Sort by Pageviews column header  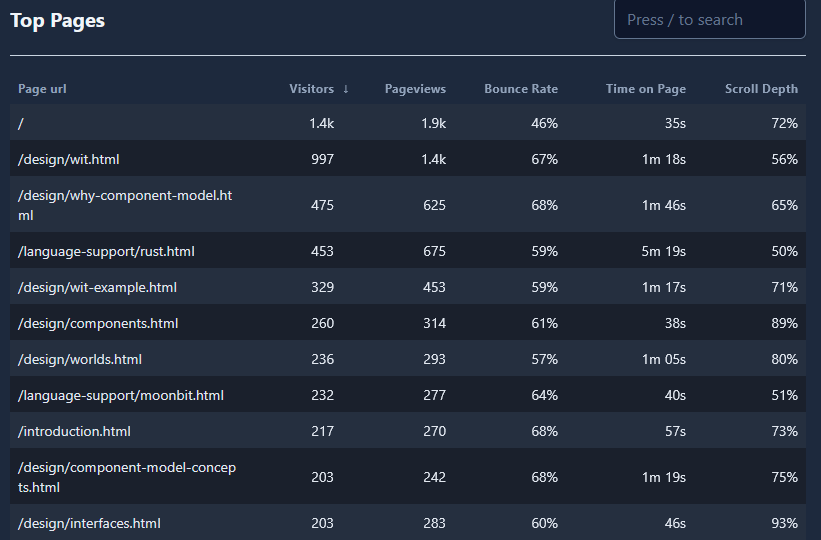coord(415,89)
